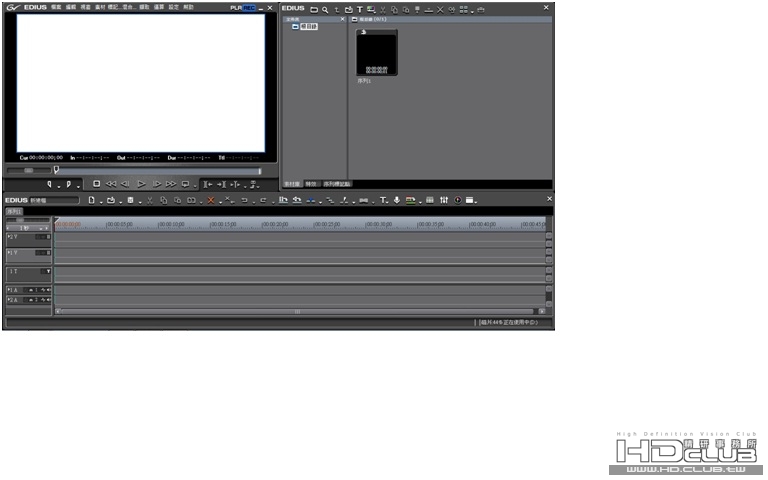Click the redo icon in timeline toolbar
The width and height of the screenshot is (768, 480).
click(x=263, y=200)
